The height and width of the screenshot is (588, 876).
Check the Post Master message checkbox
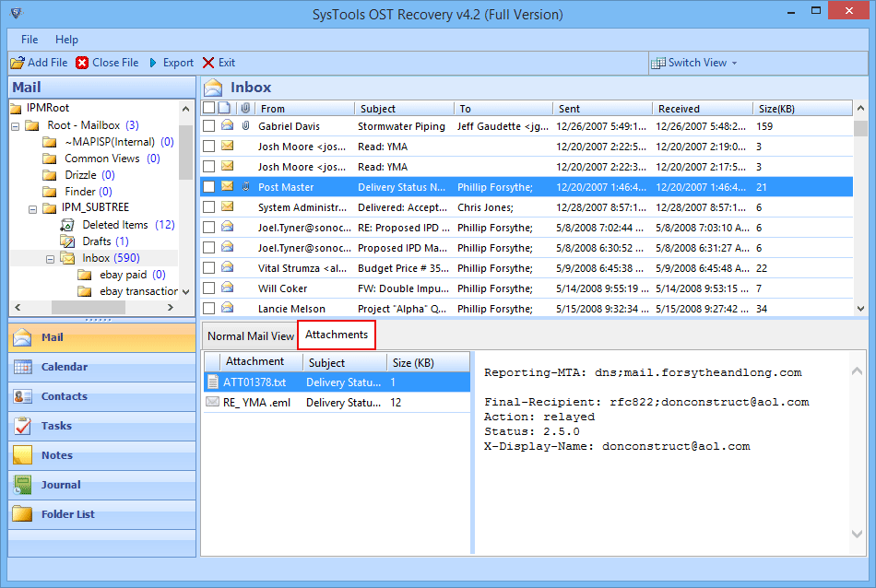209,186
